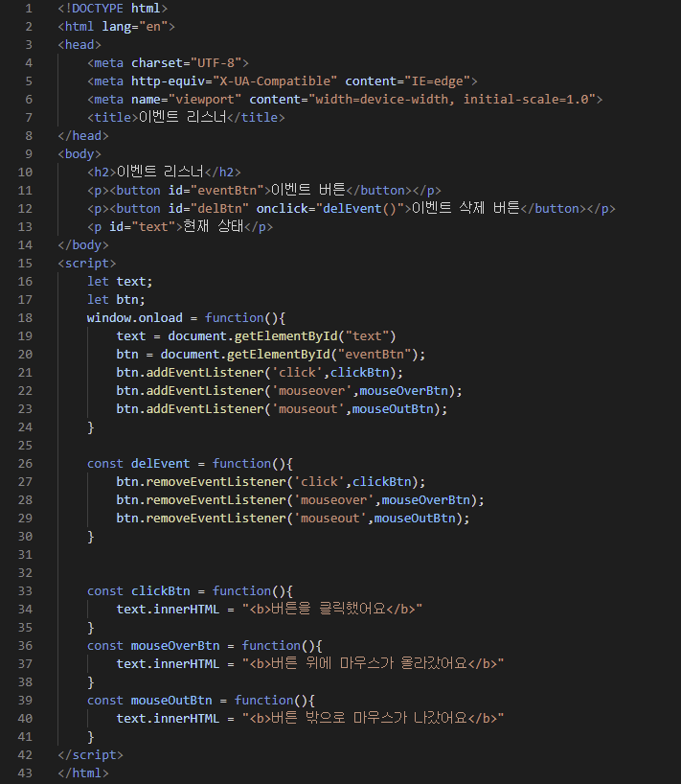
Task: Click the h2 heading text 이벤트 리스너
Action: tap(160, 172)
